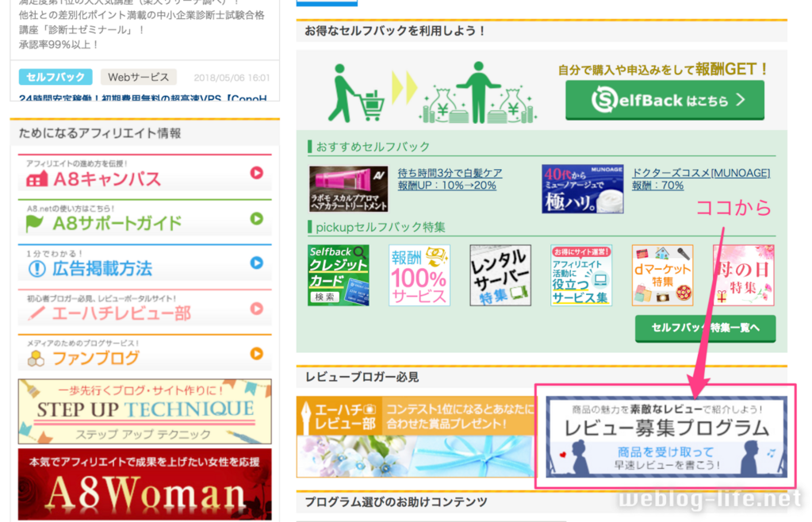
Task: Click the orange arrow on ファンブログ
Action: (256, 354)
